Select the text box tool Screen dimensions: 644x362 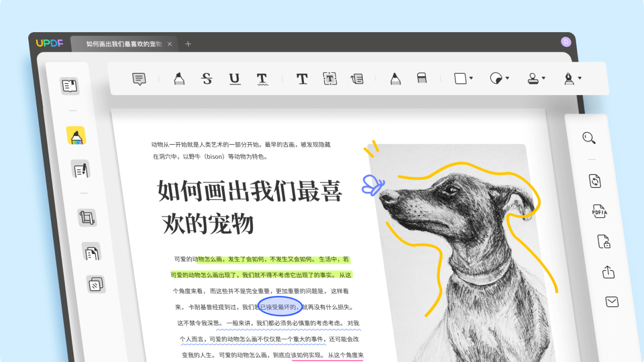click(330, 79)
